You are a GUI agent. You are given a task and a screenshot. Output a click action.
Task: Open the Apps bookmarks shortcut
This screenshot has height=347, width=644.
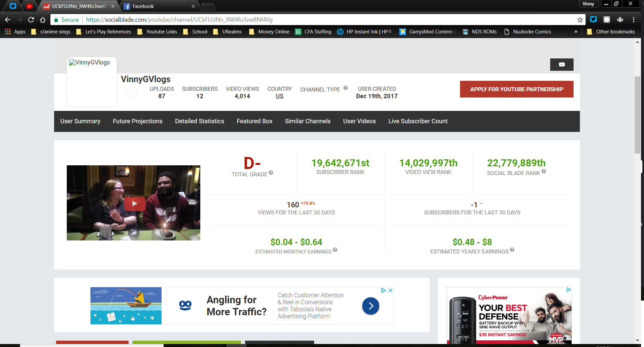pos(15,32)
